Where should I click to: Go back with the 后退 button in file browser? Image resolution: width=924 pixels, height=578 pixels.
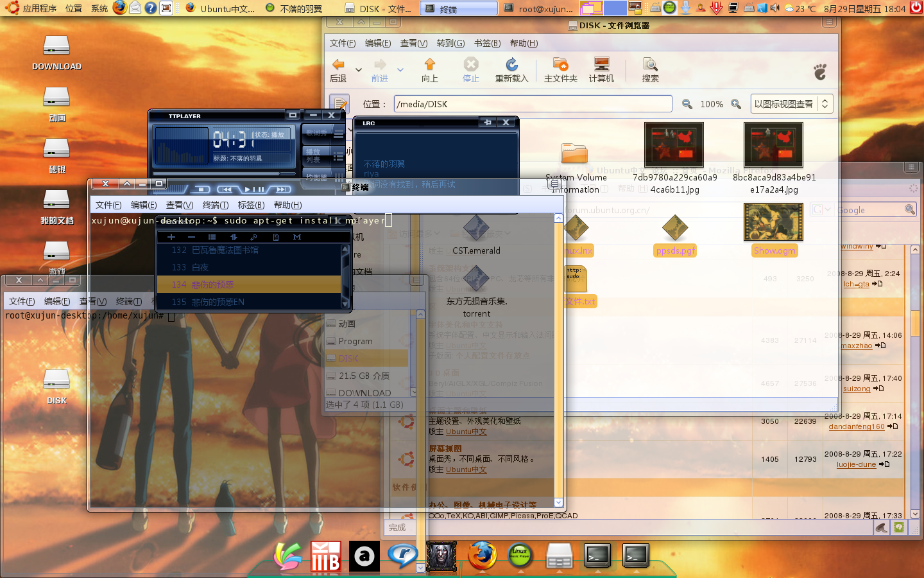click(338, 70)
